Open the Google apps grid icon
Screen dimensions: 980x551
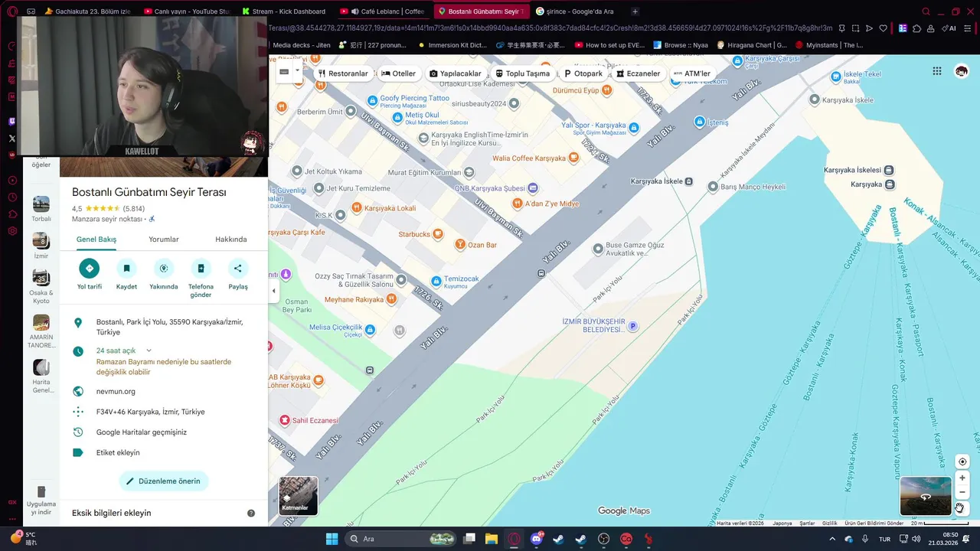(x=937, y=71)
